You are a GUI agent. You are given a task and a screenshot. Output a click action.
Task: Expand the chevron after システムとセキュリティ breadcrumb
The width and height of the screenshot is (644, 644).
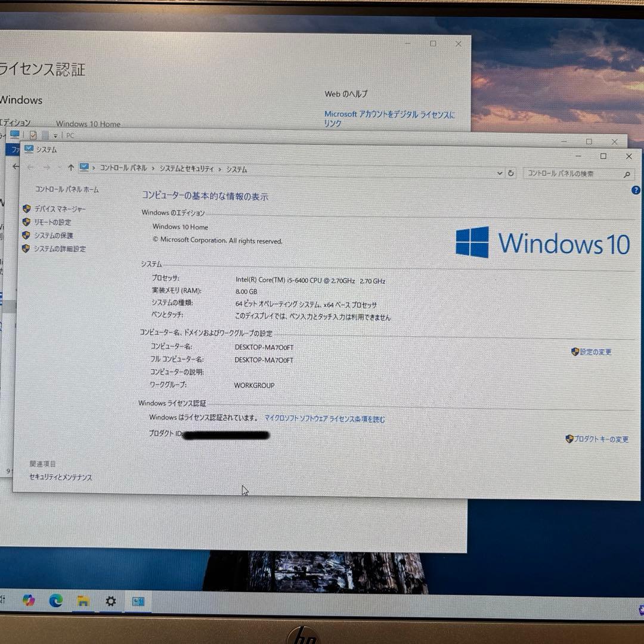point(219,169)
